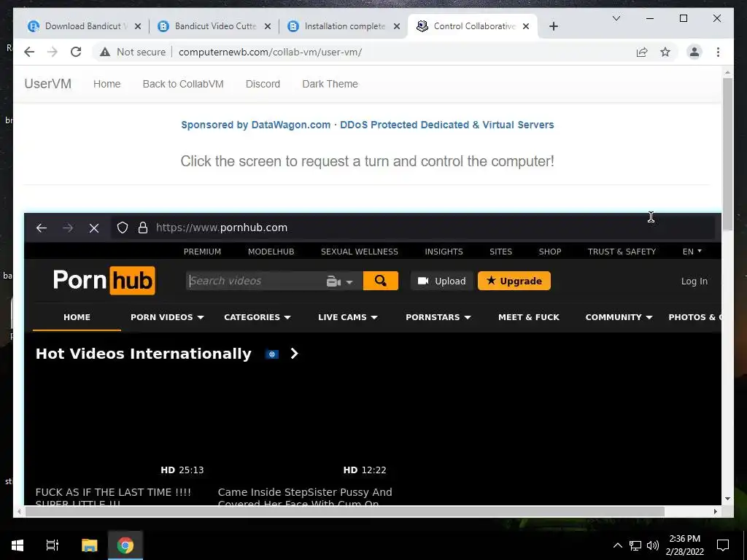Screen dimensions: 747x560
Task: Click the UserVM brand title
Action: 47,84
